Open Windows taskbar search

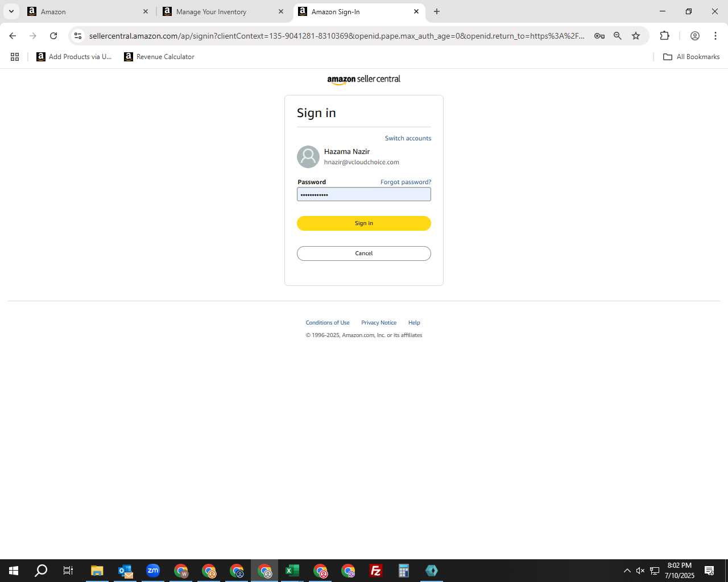tap(41, 571)
